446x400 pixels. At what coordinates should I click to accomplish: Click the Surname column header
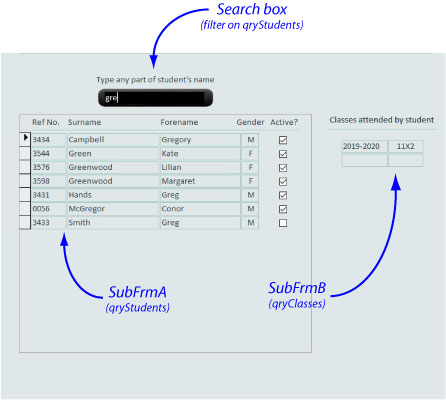tap(84, 122)
